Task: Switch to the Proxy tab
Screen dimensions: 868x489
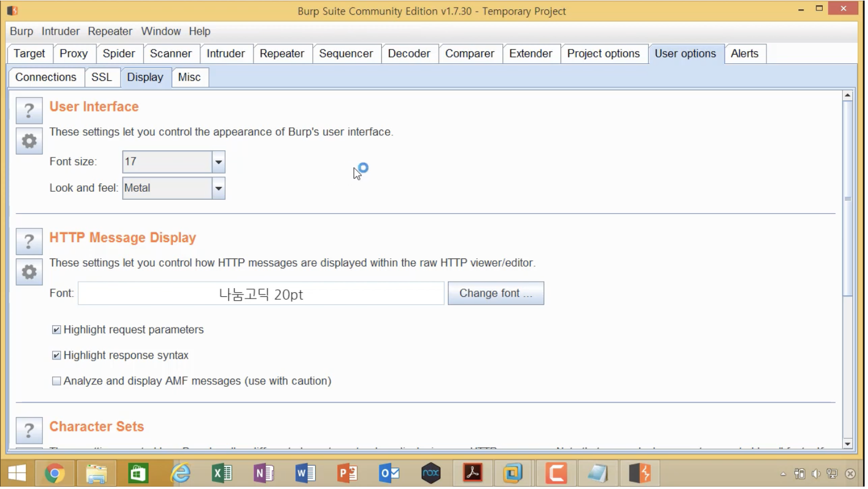Action: [x=74, y=53]
